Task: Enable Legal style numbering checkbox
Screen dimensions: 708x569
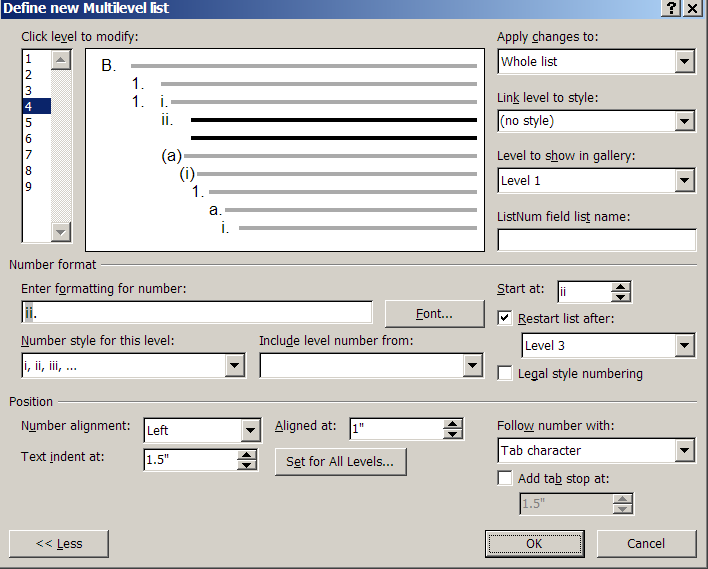Action: (x=505, y=373)
